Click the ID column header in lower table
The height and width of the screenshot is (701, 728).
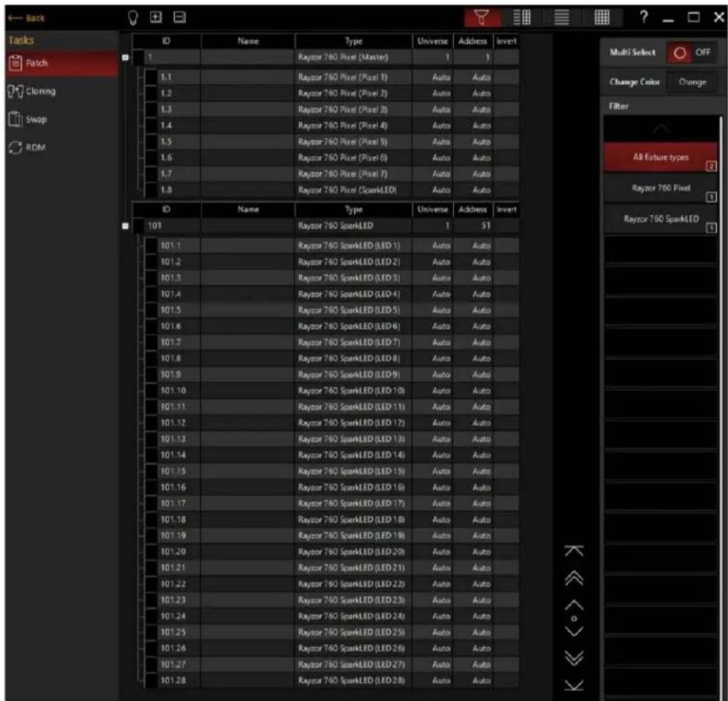pyautogui.click(x=166, y=210)
